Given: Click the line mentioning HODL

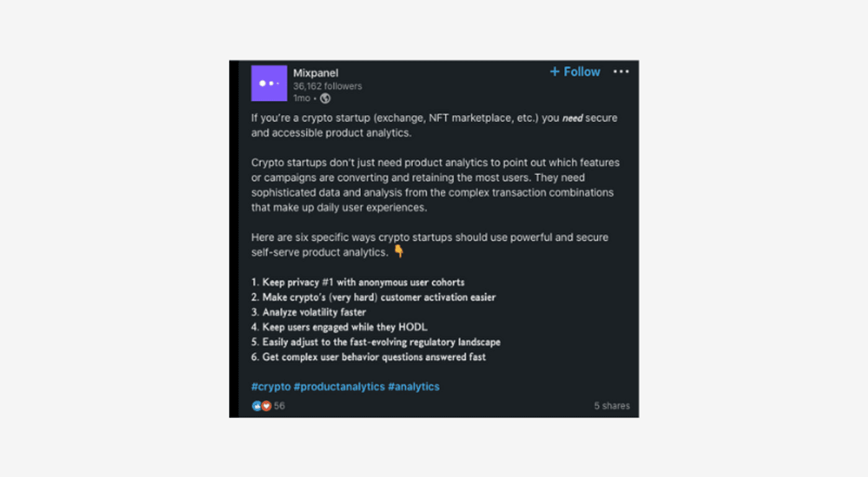Looking at the screenshot, I should [339, 327].
